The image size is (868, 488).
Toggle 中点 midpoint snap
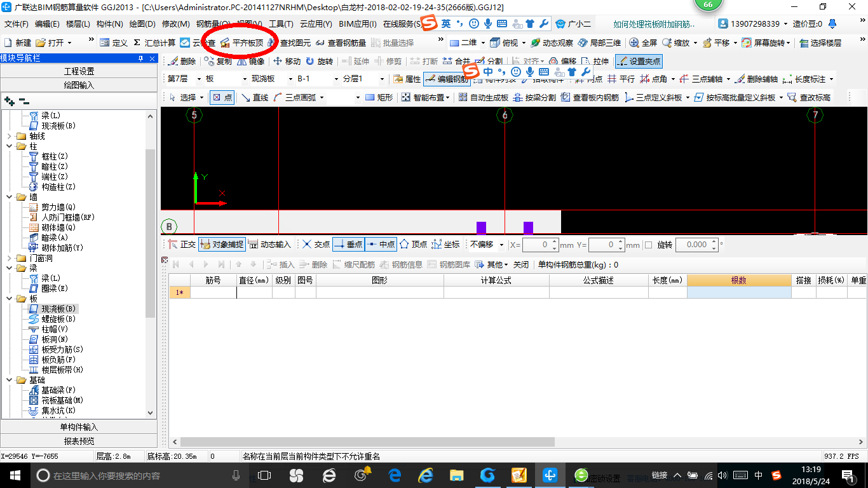[381, 244]
